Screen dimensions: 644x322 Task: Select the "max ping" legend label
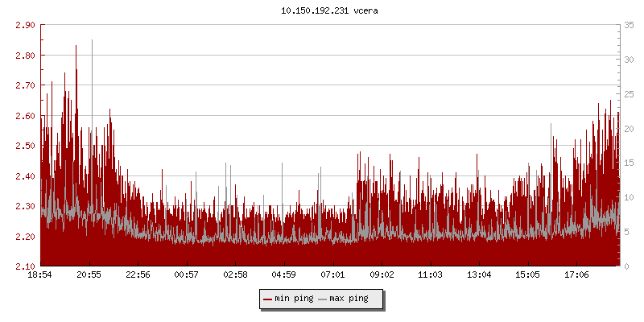(349, 299)
